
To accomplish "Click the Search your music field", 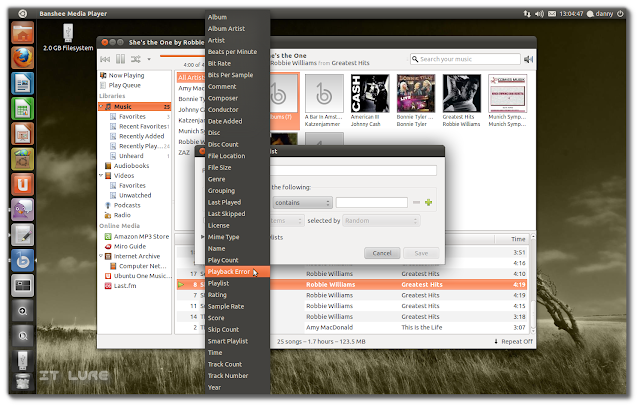I will click(465, 59).
